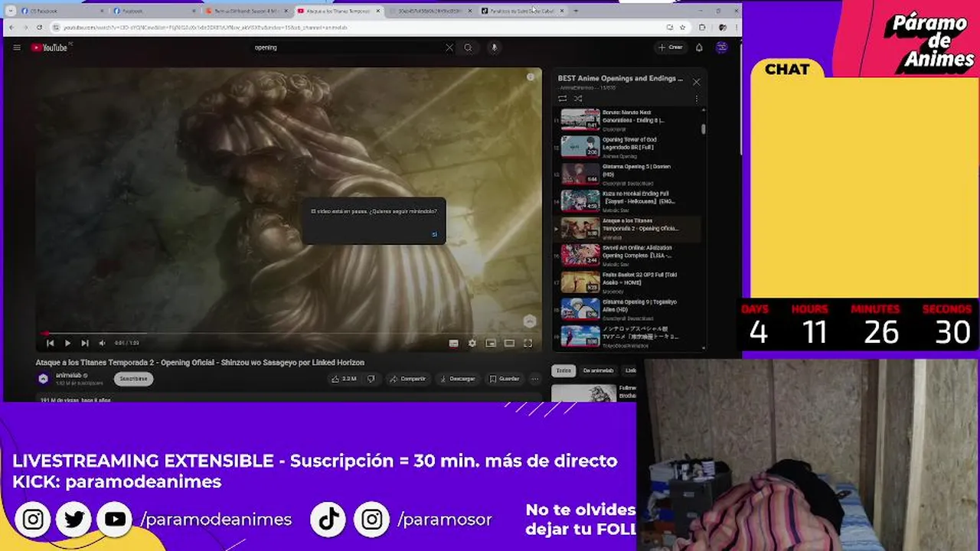Open the animelab channel avatar
980x551 pixels.
pos(44,379)
